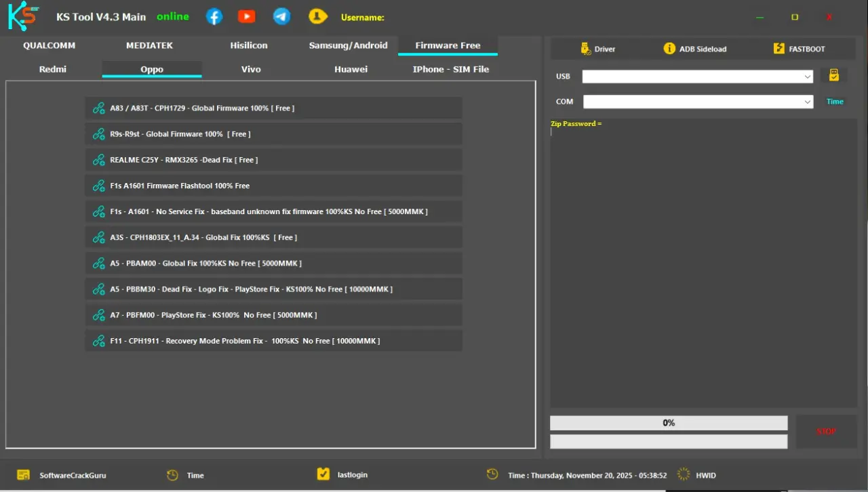This screenshot has height=492, width=868.
Task: Click the ADB Sideload info icon
Action: (x=669, y=49)
